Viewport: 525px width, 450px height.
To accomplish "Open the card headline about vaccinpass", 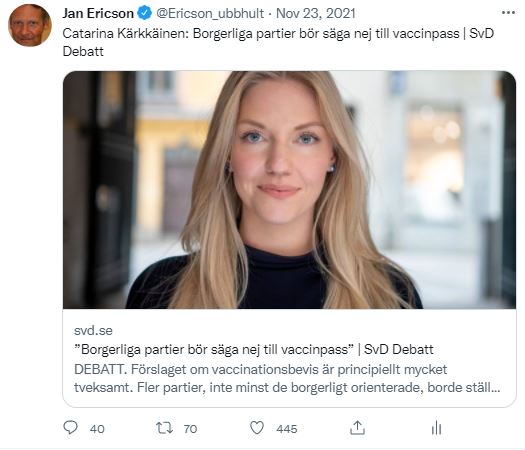I will [253, 350].
